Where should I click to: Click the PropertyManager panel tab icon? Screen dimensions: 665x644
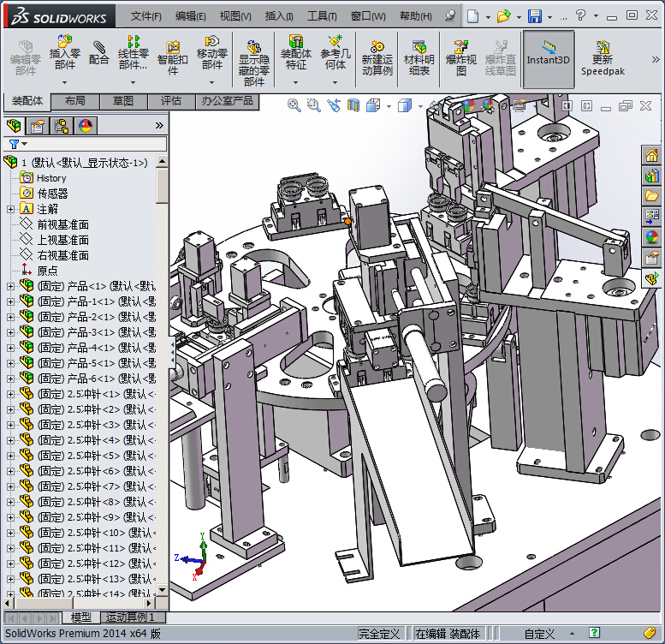(x=39, y=126)
